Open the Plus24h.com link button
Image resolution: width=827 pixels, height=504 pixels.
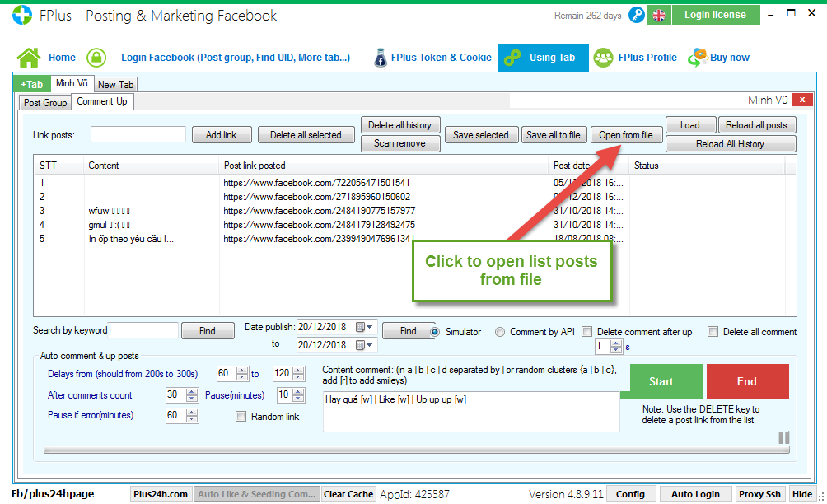[161, 494]
